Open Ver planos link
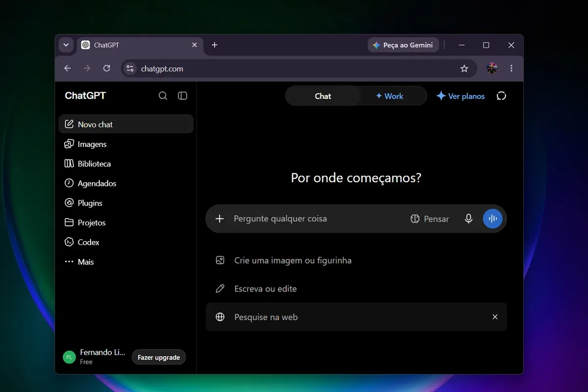 pyautogui.click(x=461, y=96)
